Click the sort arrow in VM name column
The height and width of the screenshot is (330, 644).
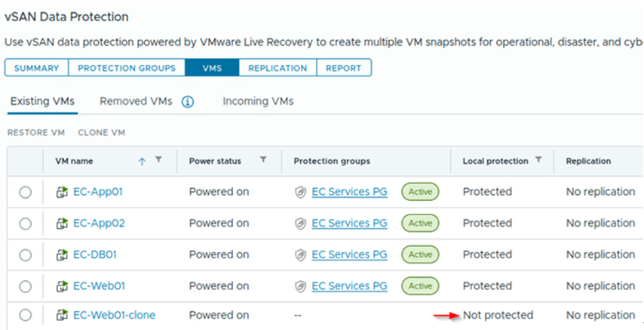click(x=142, y=161)
